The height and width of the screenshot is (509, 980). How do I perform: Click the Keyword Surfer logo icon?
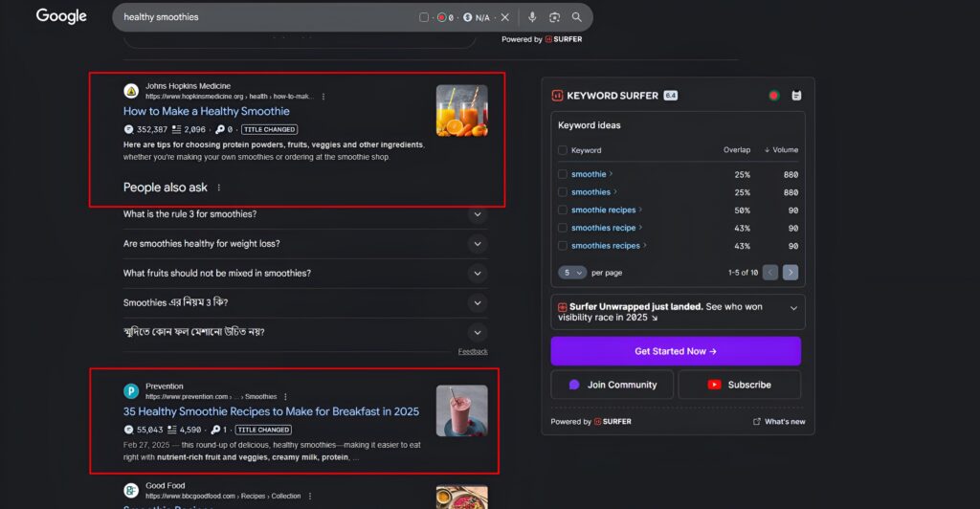557,96
